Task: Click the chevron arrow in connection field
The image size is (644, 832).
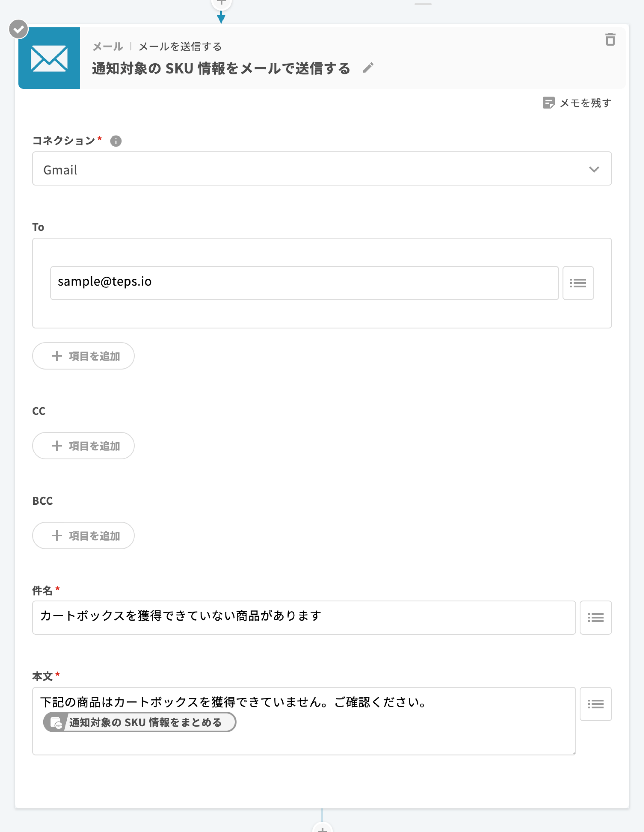Action: 594,169
